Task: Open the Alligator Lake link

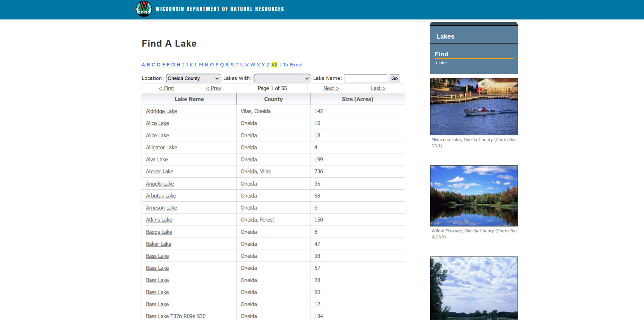Action: coord(161,147)
